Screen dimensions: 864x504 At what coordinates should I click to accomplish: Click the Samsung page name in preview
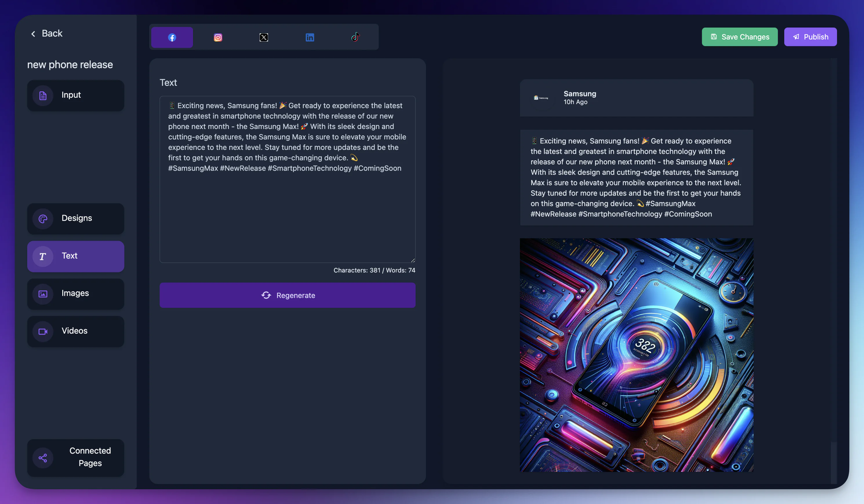(580, 94)
